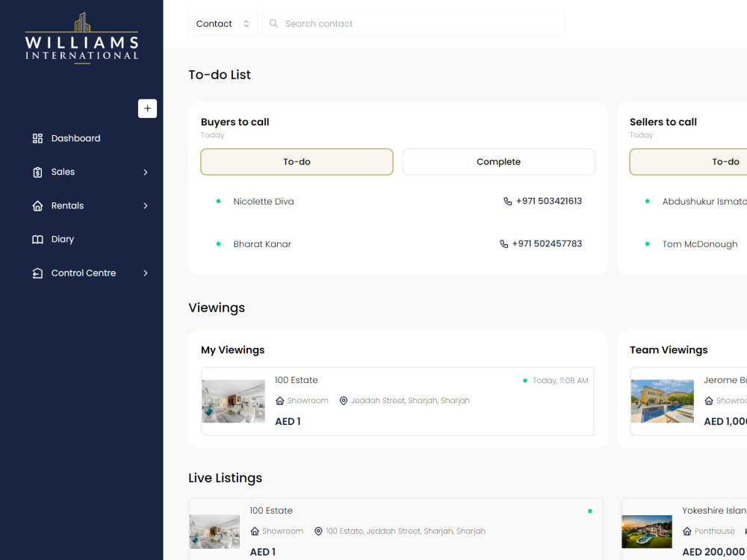Expand the Control Centre chevron
The image size is (747, 560).
pos(146,273)
